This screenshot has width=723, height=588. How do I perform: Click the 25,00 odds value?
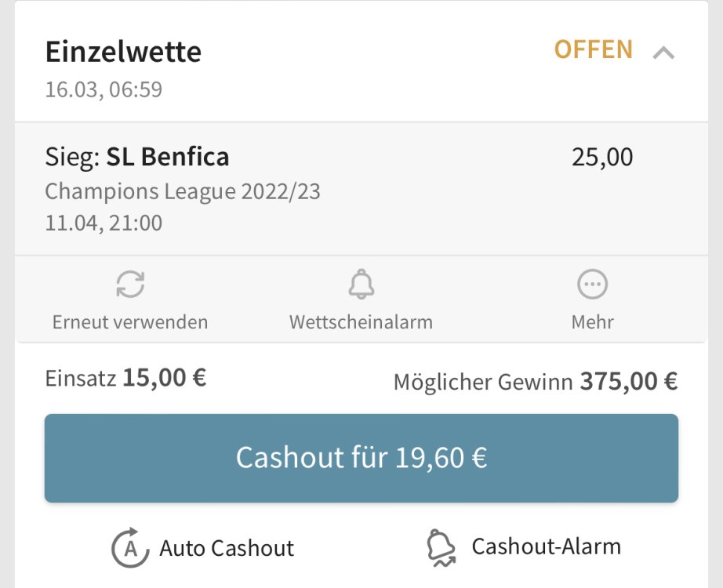tap(601, 158)
